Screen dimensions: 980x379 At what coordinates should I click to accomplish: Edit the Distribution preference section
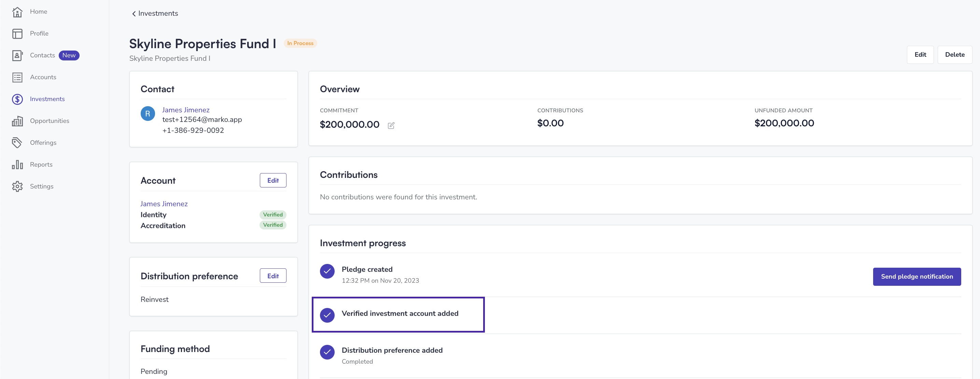(273, 276)
